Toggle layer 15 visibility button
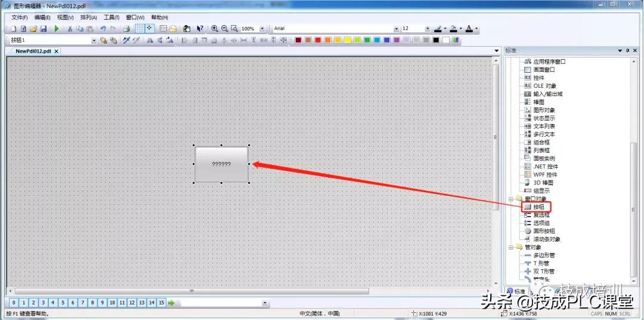This screenshot has width=644, height=320. [162, 303]
